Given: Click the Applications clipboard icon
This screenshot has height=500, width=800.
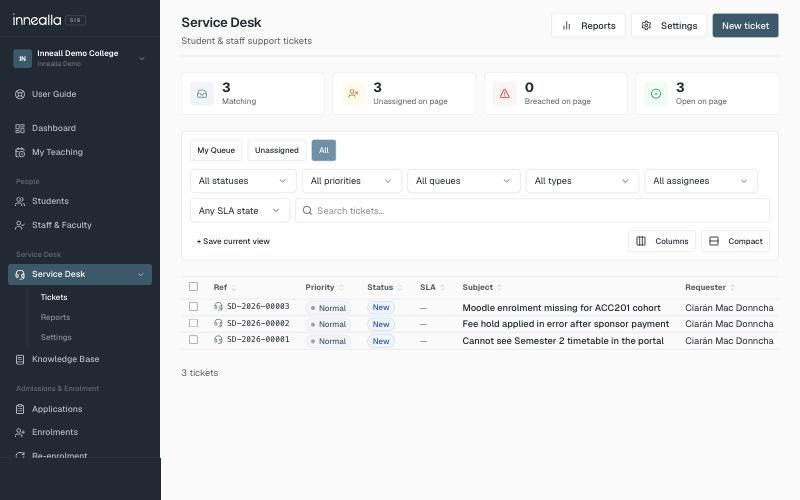Looking at the screenshot, I should (x=20, y=409).
